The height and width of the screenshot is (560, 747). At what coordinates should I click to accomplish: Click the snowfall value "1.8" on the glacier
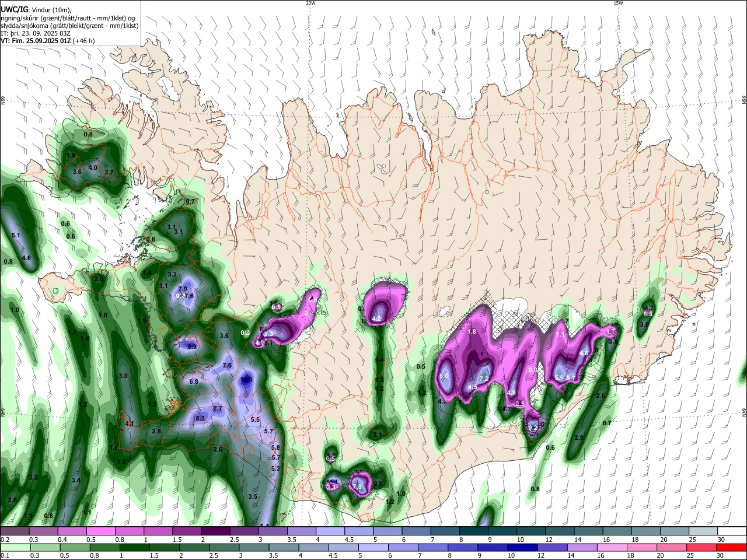pos(472,331)
